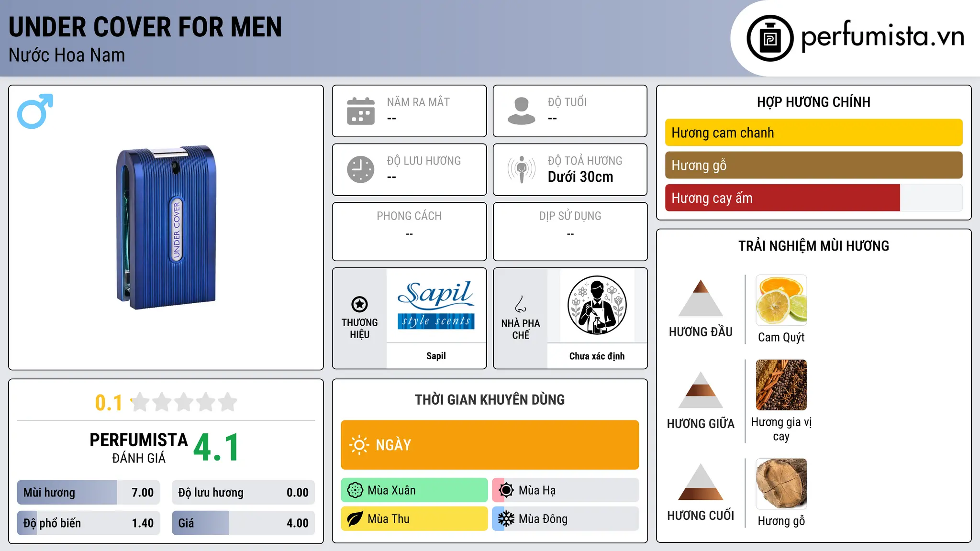Click the Hương giữa pyramid icon
Screen dimensions: 980x551
(701, 390)
